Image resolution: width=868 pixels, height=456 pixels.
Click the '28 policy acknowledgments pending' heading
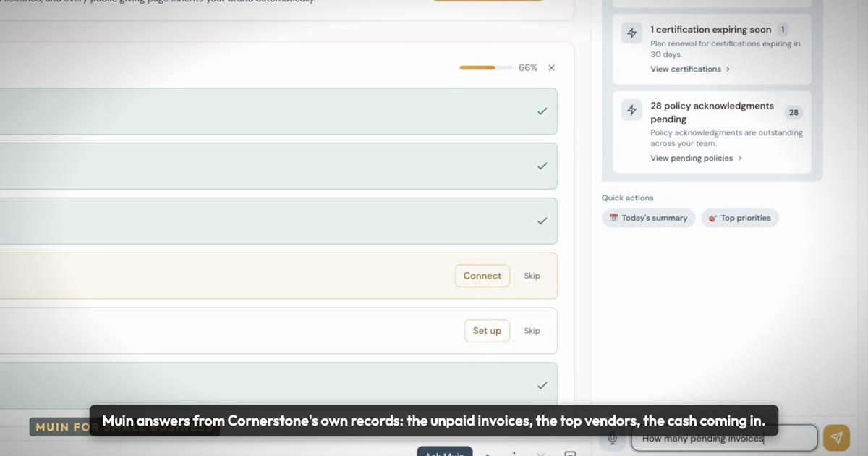[712, 112]
